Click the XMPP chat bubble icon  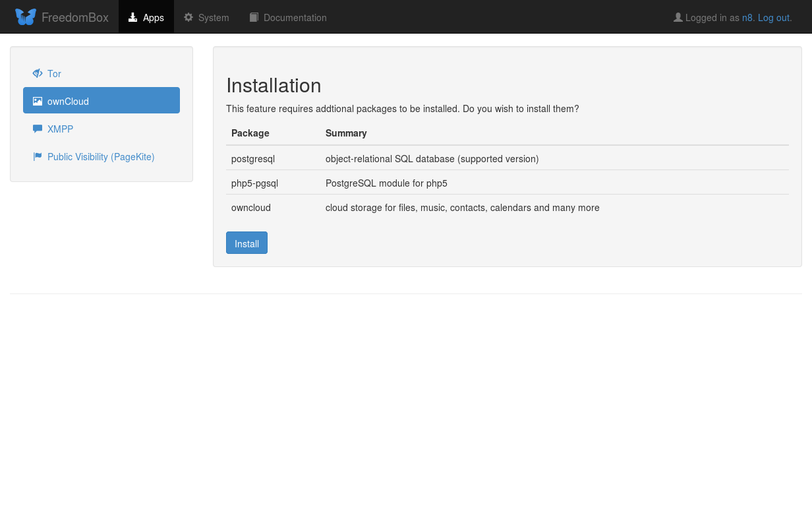[x=38, y=129]
